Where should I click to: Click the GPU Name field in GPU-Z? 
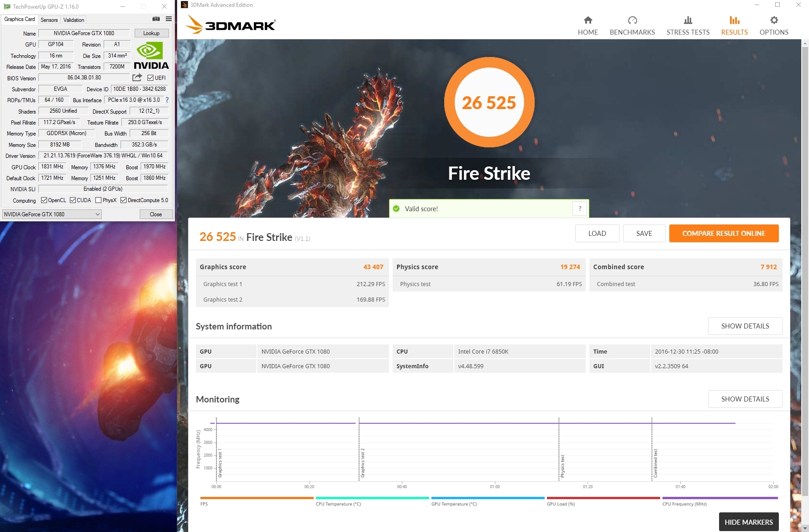coord(84,33)
